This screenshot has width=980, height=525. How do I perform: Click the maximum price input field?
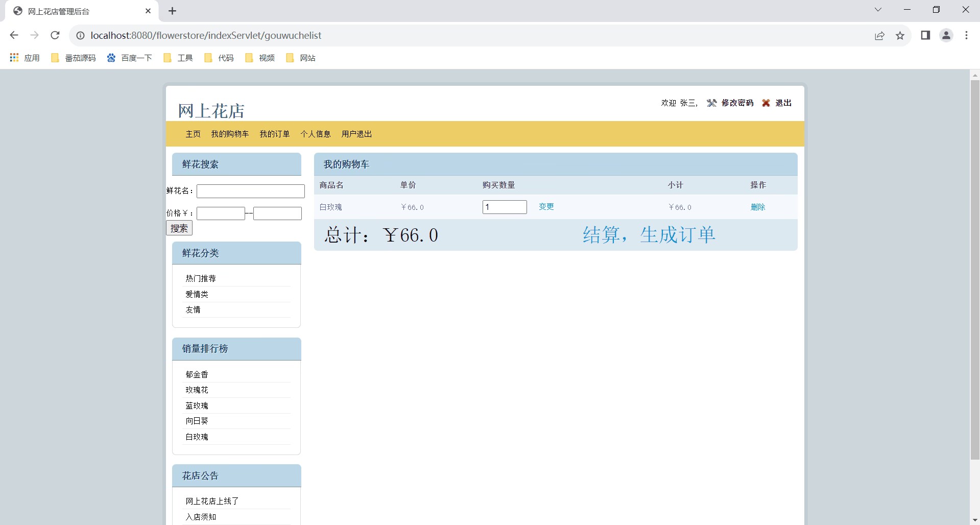pyautogui.click(x=277, y=213)
